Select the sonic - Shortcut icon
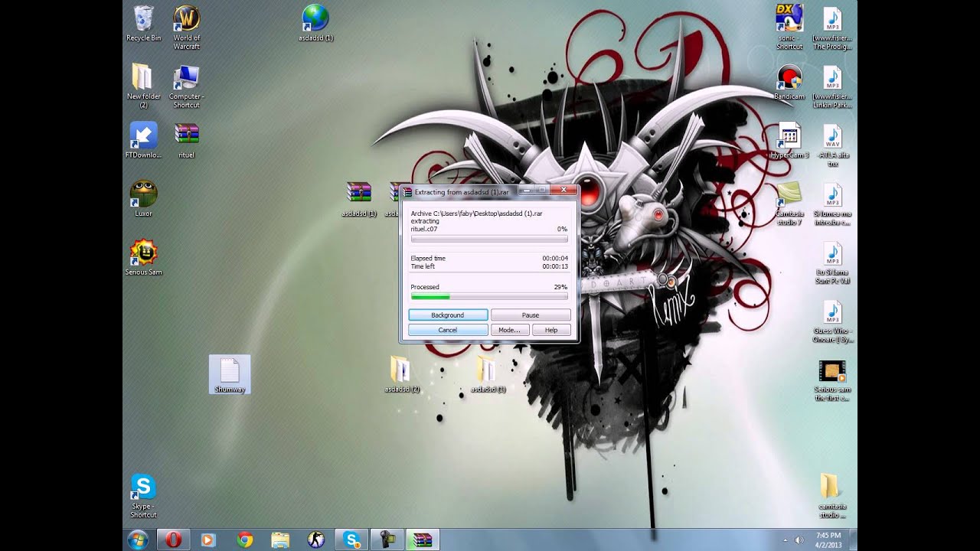This screenshot has width=980, height=551. [789, 27]
